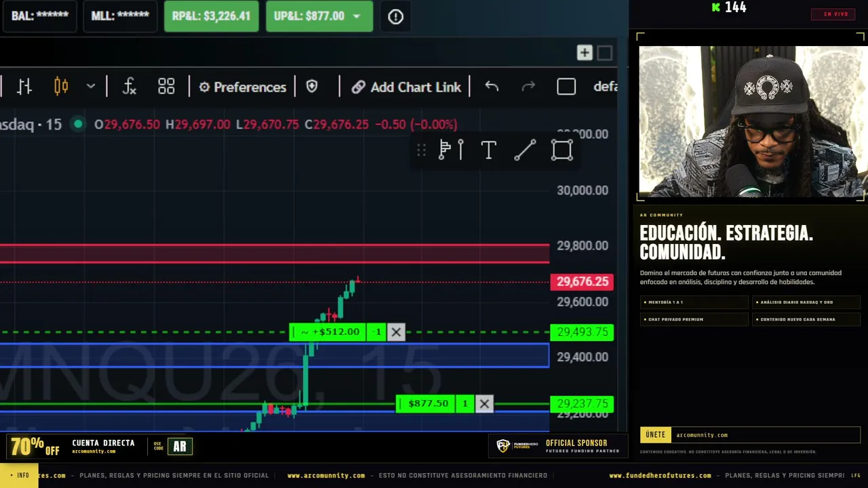This screenshot has height=488, width=868.
Task: Click the INFO ticker label
Action: 20,476
